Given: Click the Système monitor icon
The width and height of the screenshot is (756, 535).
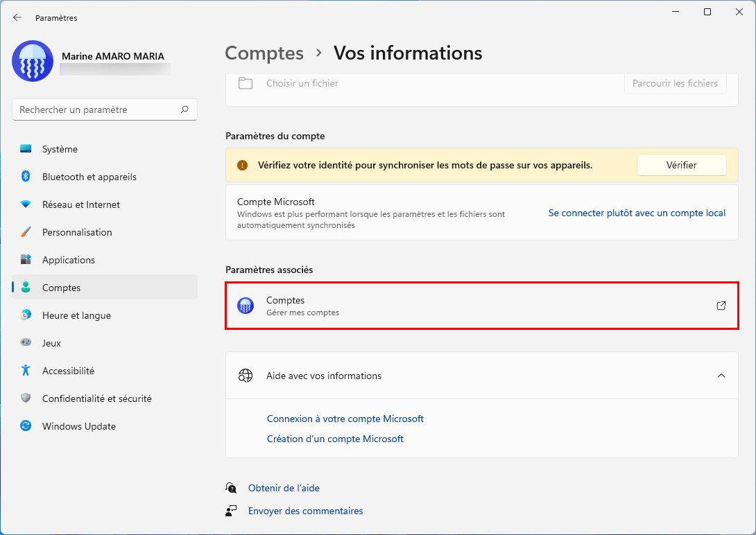Looking at the screenshot, I should (x=26, y=149).
